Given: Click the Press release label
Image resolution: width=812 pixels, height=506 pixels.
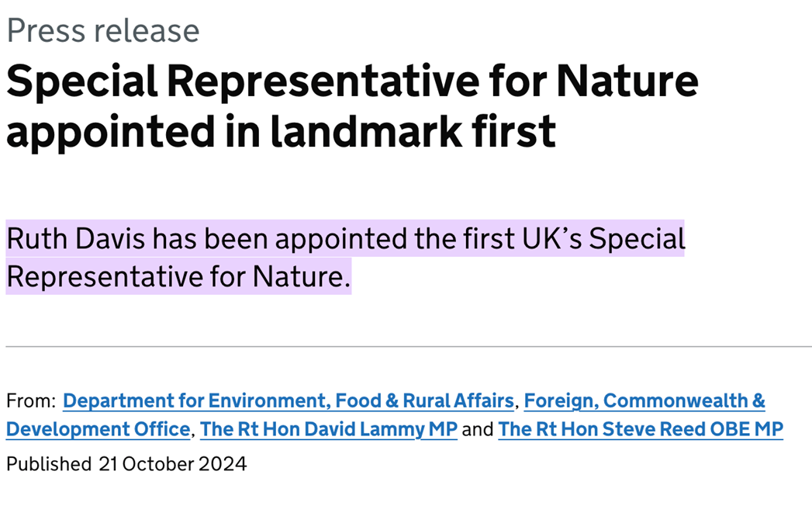Looking at the screenshot, I should coord(103,30).
